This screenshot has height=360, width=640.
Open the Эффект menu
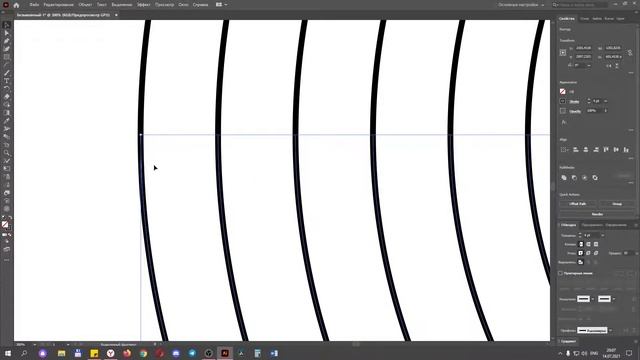click(143, 5)
